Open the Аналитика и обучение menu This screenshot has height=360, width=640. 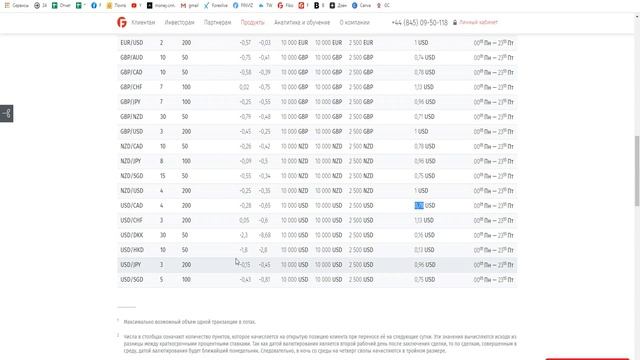coord(302,22)
